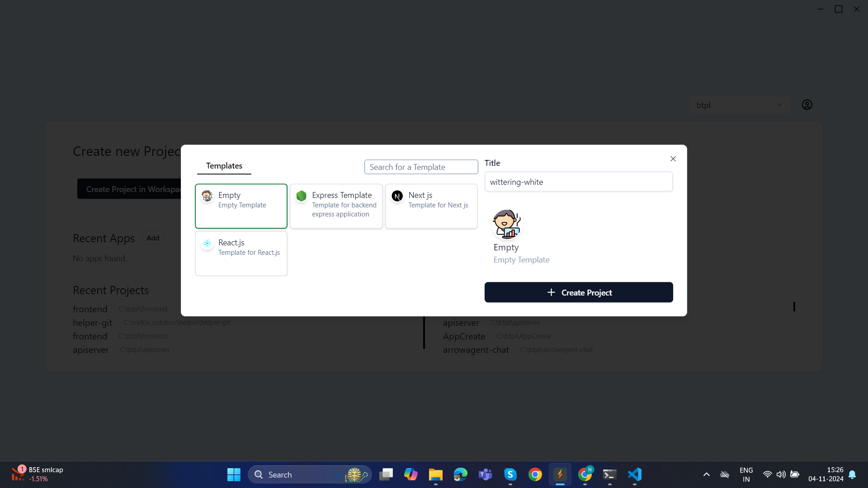This screenshot has width=868, height=488.
Task: Focus the Search for a Template field
Action: tap(421, 167)
